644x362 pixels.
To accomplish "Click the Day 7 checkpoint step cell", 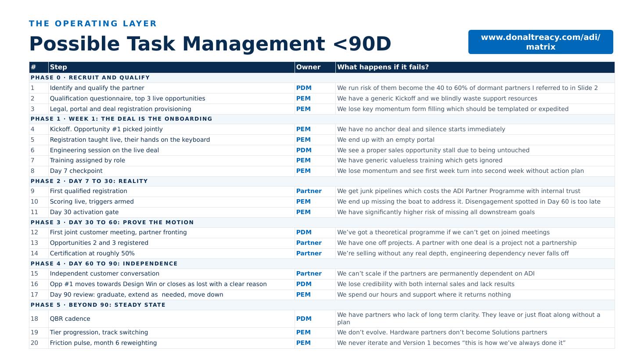I will (171, 171).
